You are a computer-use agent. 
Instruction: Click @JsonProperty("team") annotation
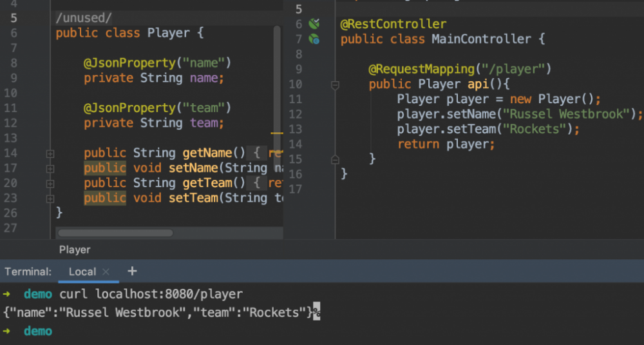(157, 108)
